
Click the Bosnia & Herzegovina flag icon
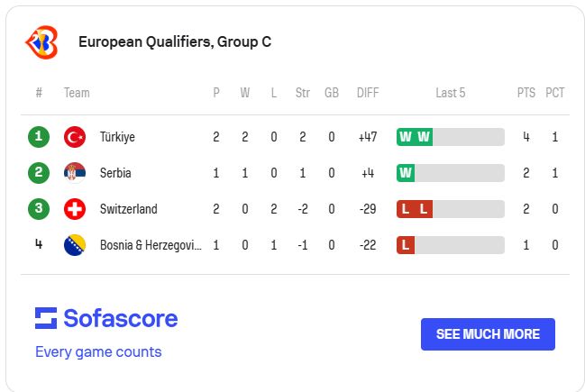[75, 245]
